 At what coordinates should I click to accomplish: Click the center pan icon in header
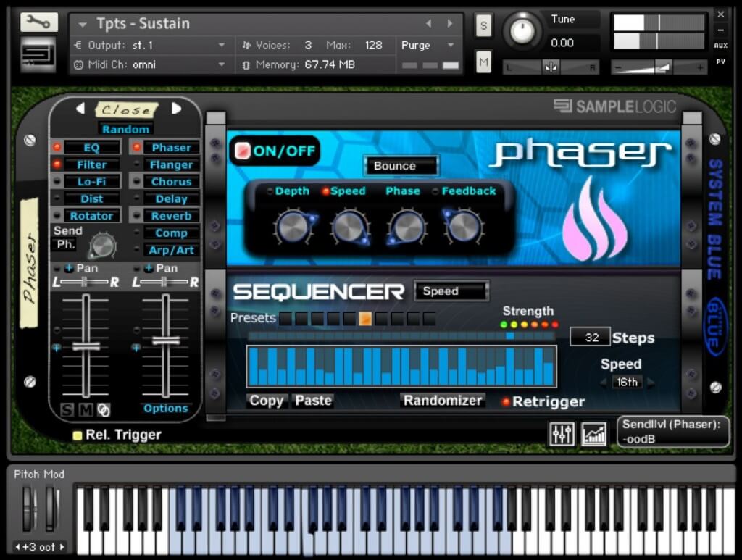tap(551, 67)
